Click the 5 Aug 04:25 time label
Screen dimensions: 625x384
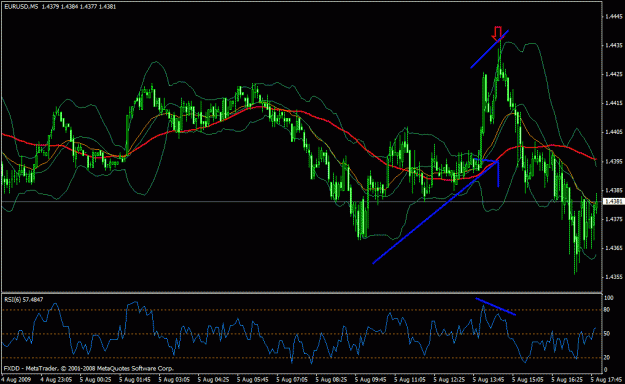pos(213,379)
